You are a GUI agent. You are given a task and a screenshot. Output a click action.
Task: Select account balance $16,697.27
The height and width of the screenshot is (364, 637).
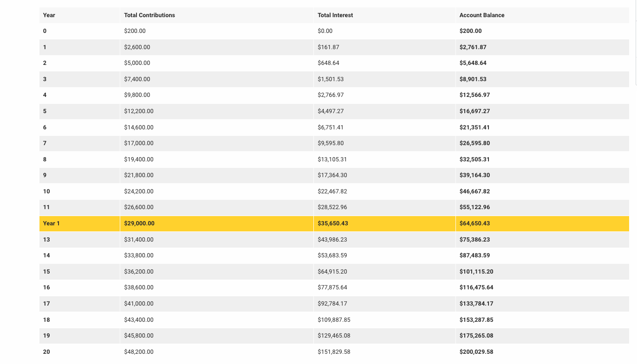pyautogui.click(x=474, y=111)
